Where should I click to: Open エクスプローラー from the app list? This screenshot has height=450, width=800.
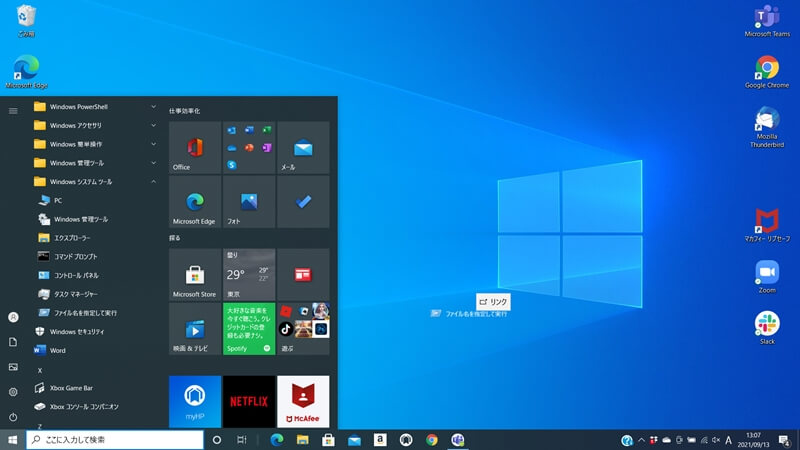95,238
